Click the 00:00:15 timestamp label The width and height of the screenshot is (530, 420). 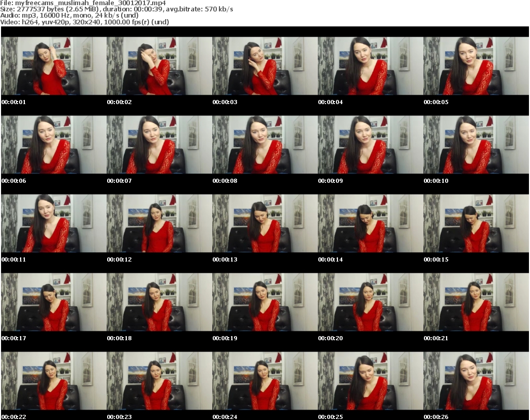point(436,259)
